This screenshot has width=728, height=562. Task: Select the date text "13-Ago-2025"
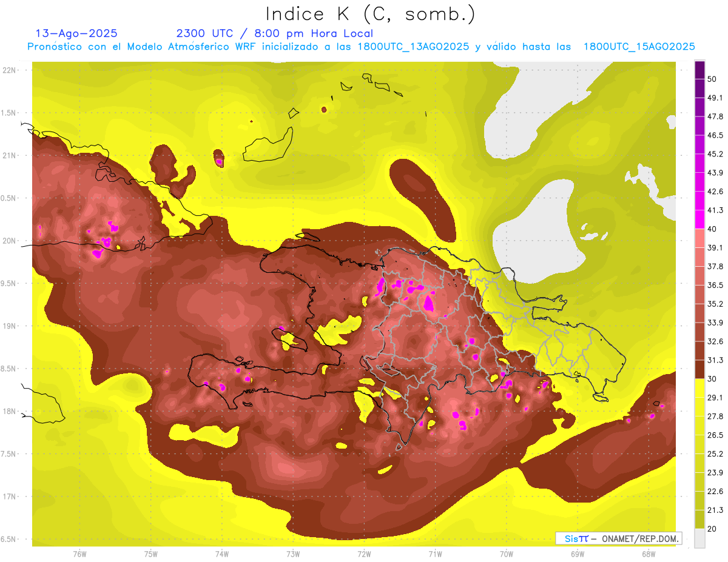(76, 33)
